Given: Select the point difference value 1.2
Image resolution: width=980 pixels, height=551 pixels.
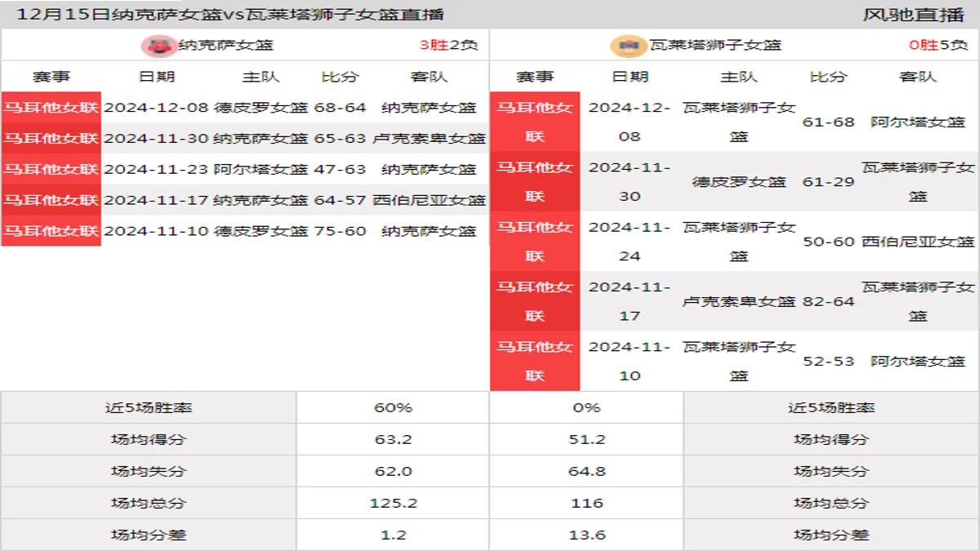Looking at the screenshot, I should click(393, 535).
